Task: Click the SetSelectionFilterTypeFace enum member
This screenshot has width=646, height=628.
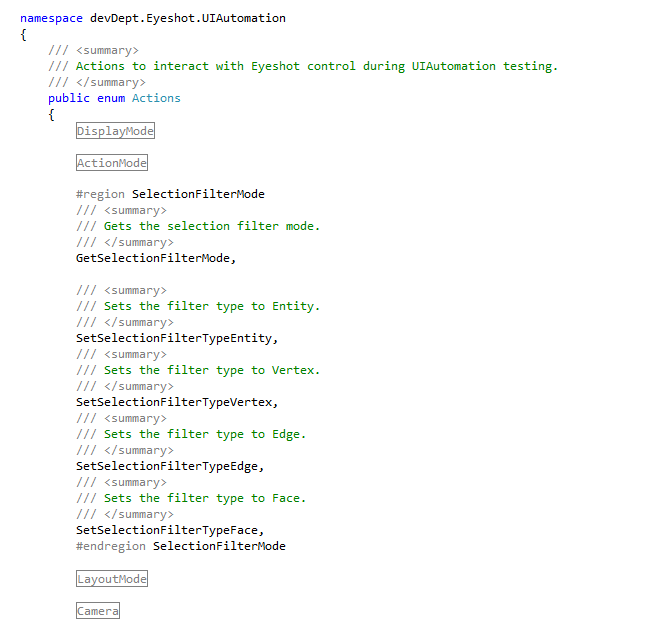Action: (x=170, y=530)
